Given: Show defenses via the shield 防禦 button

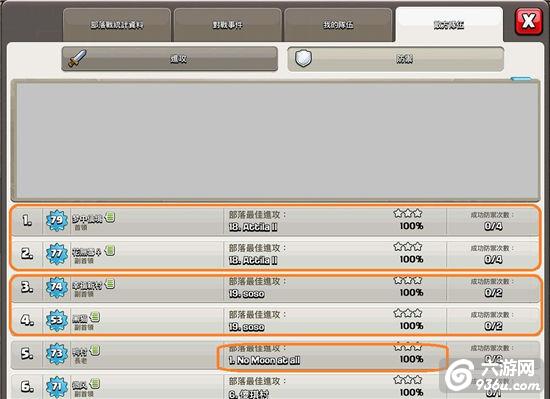Looking at the screenshot, I should (x=396, y=59).
